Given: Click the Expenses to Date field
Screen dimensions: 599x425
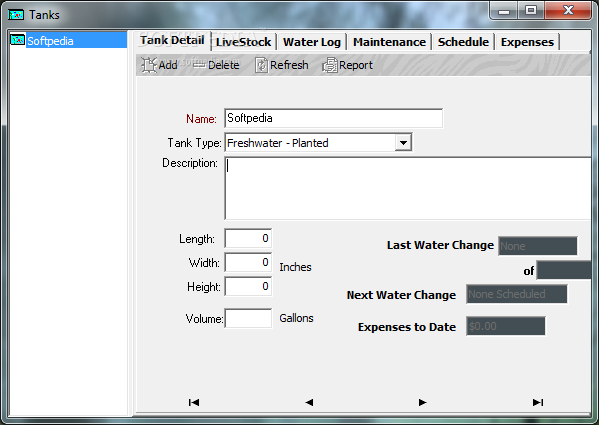Looking at the screenshot, I should click(505, 326).
